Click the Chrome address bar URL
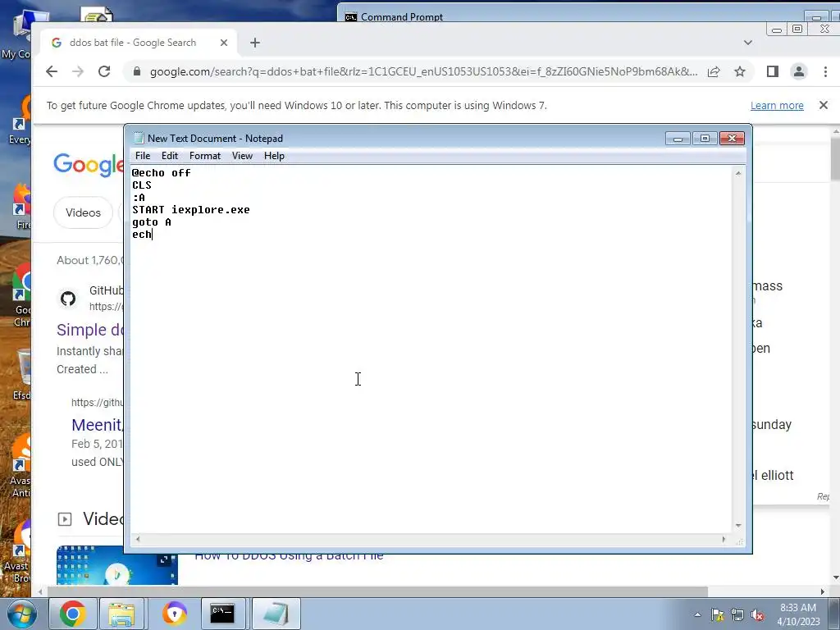Screen dimensions: 840x630 coord(423,72)
